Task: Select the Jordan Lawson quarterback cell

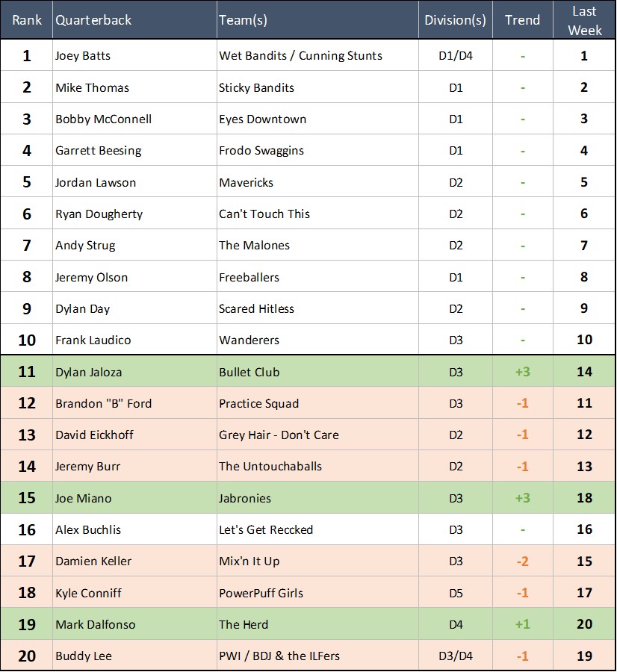Action: pyautogui.click(x=96, y=182)
